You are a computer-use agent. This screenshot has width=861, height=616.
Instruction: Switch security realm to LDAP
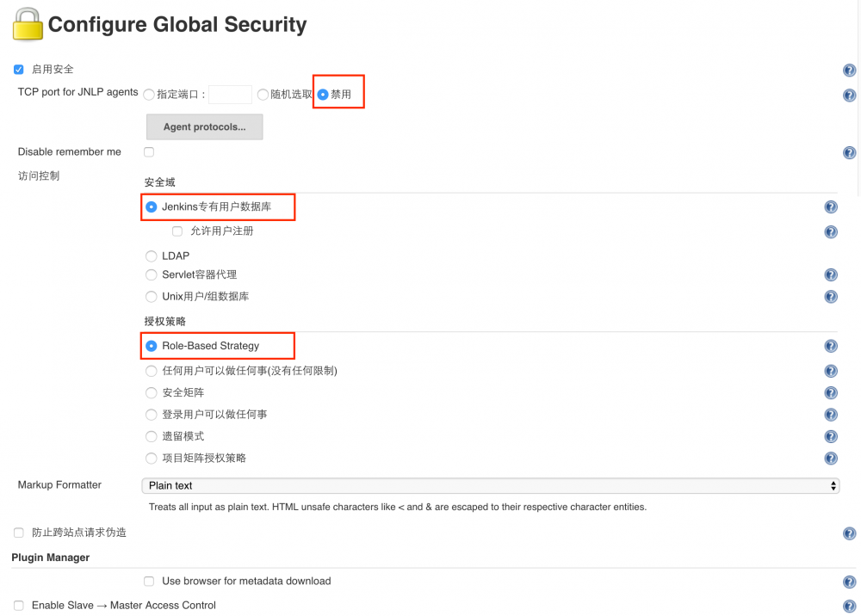pyautogui.click(x=151, y=255)
